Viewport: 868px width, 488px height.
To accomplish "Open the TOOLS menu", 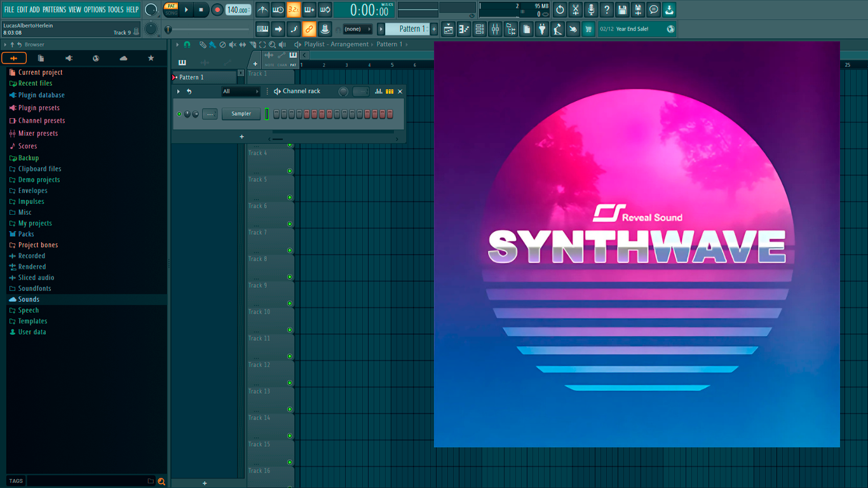I will click(x=116, y=10).
